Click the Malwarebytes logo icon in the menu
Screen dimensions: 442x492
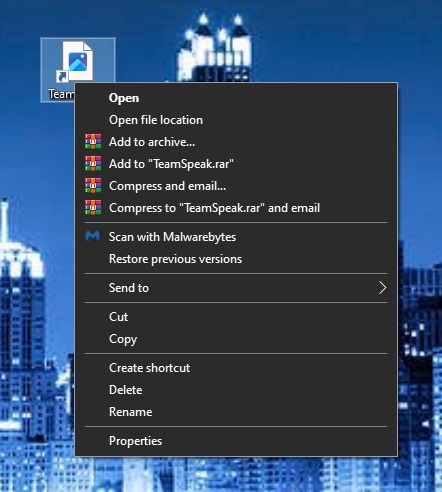tap(93, 236)
